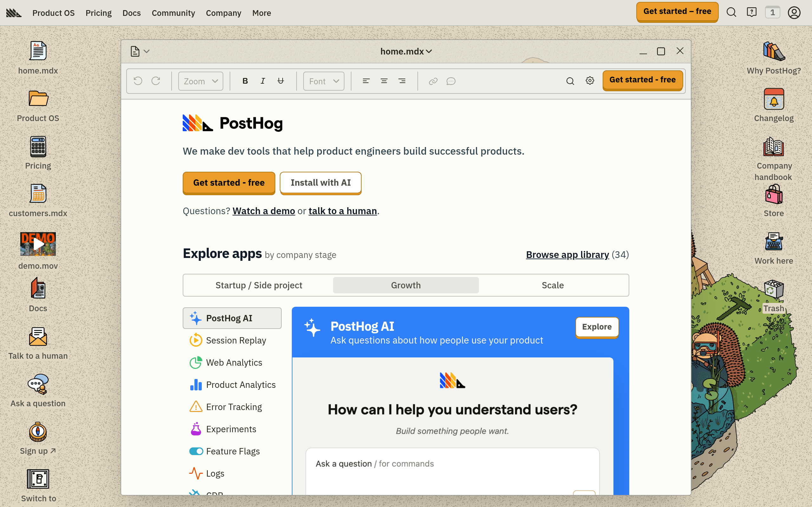Open the comment bubble icon
Screen dimensions: 812x507
tap(451, 81)
